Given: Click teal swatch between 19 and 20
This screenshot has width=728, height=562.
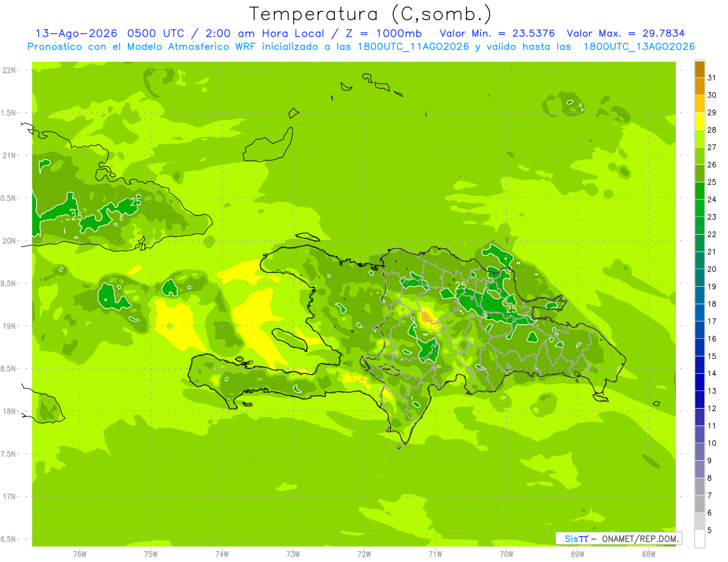Looking at the screenshot, I should point(699,278).
